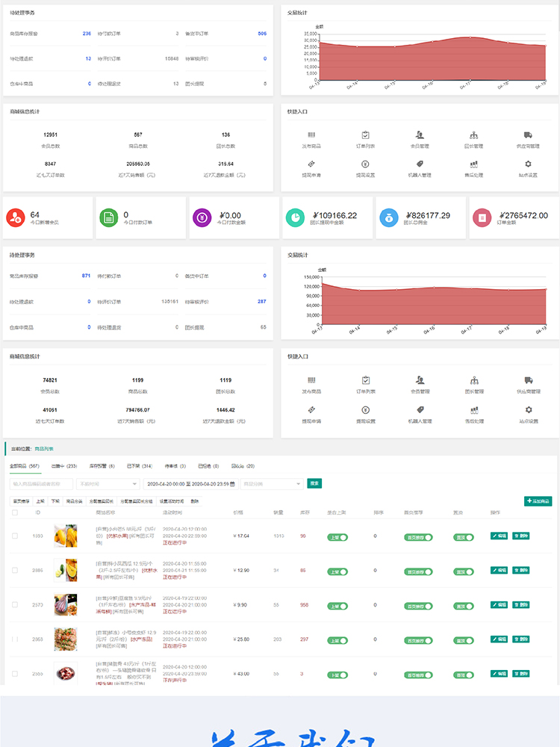This screenshot has width=560, height=747.
Task: Toggle the 首页推荐 switch on the ¥12.90 row
Action: coord(418,571)
